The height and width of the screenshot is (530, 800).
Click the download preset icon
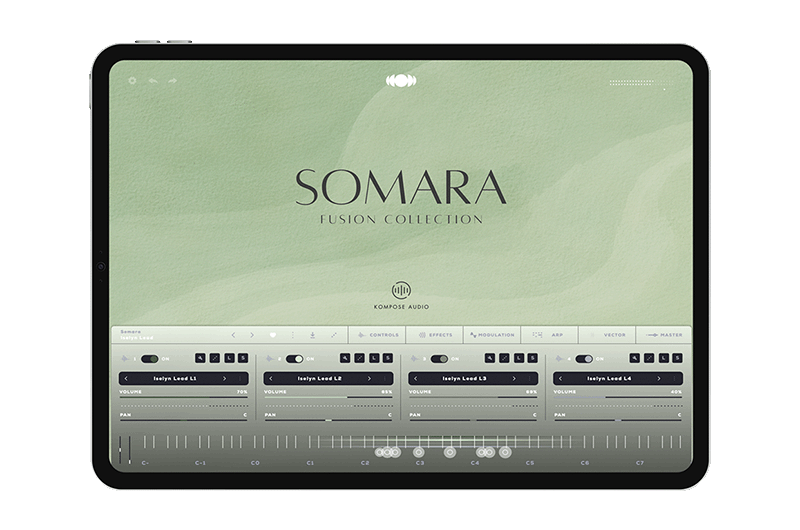click(312, 335)
